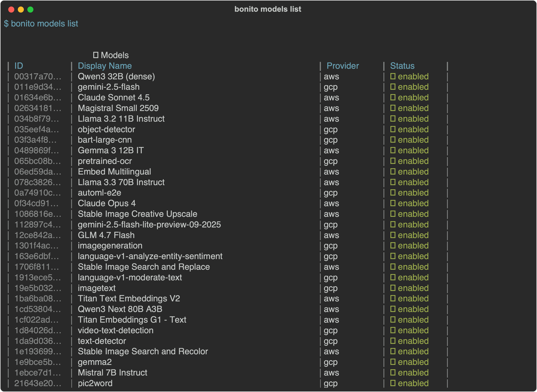Image resolution: width=537 pixels, height=392 pixels.
Task: Click the name 'automl-e2e'
Action: (99, 193)
